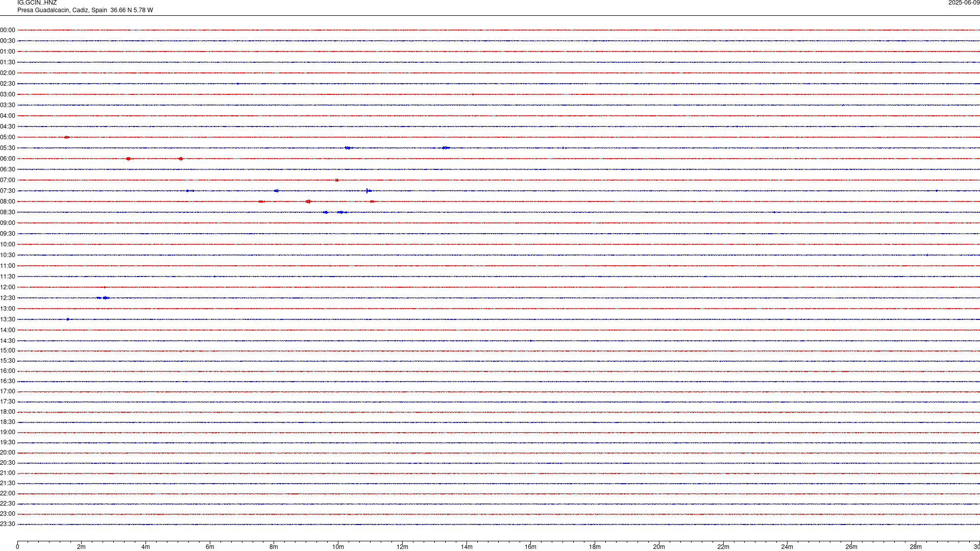Click the 4m tick label on the time axis
Image resolution: width=980 pixels, height=551 pixels.
[x=145, y=547]
